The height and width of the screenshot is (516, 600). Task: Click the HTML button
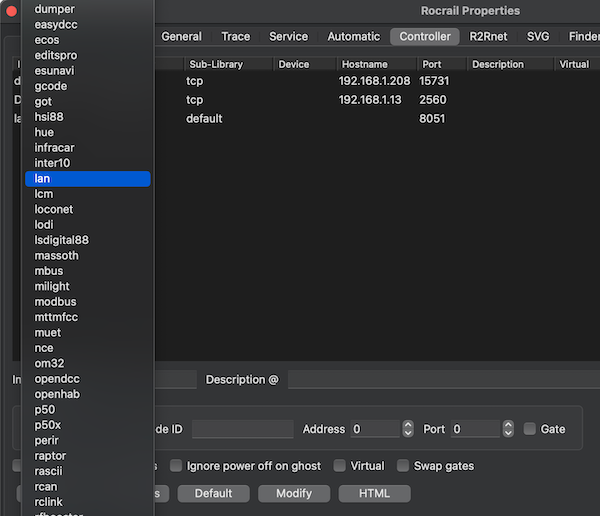point(375,493)
